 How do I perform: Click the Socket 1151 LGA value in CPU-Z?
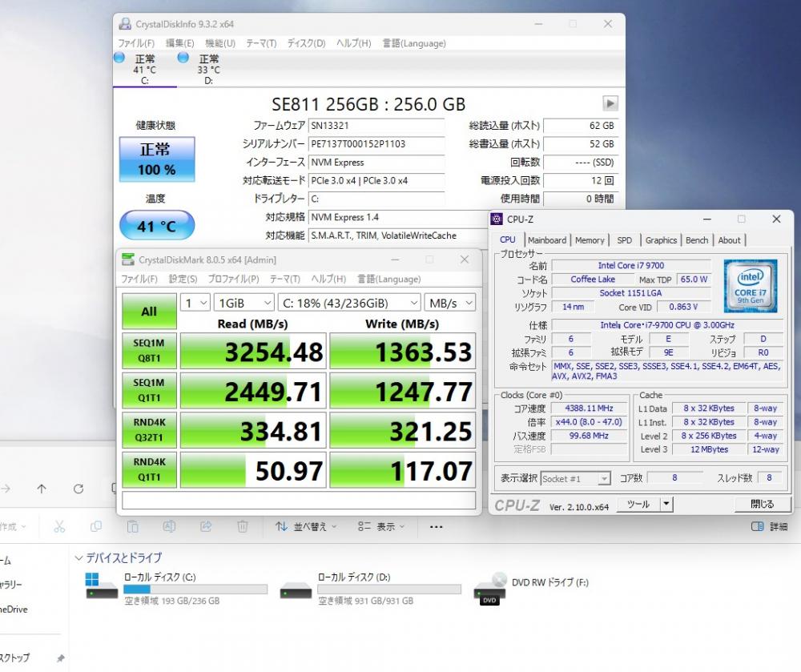coord(631,293)
